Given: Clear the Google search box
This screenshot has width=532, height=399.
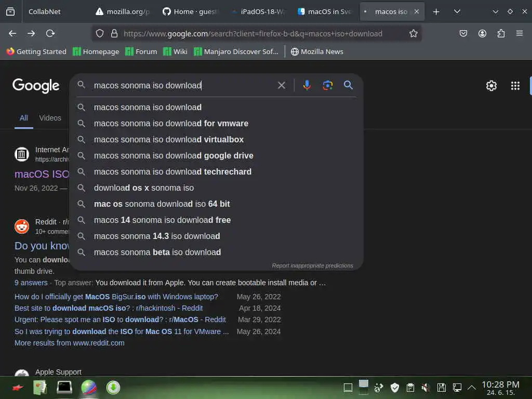Looking at the screenshot, I should [x=281, y=85].
